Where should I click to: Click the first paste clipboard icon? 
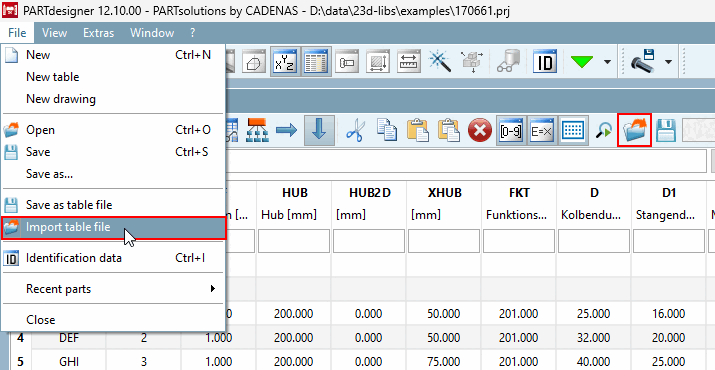click(x=418, y=130)
